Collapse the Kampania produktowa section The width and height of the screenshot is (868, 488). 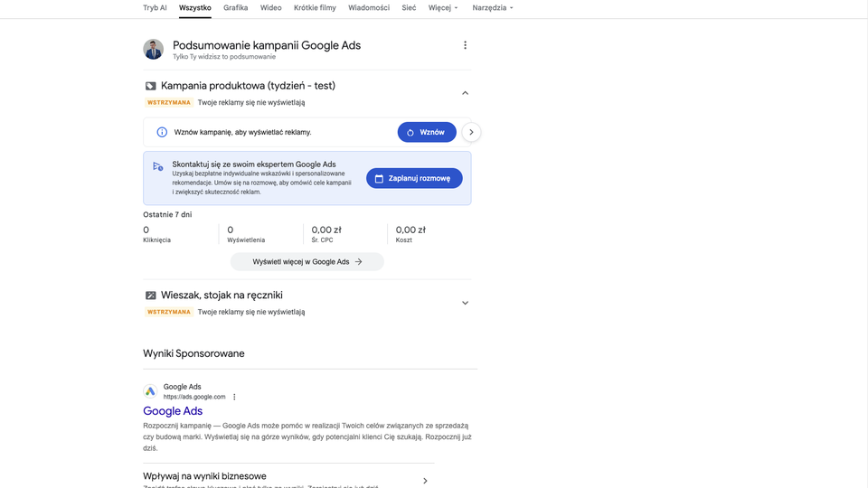pyautogui.click(x=465, y=93)
